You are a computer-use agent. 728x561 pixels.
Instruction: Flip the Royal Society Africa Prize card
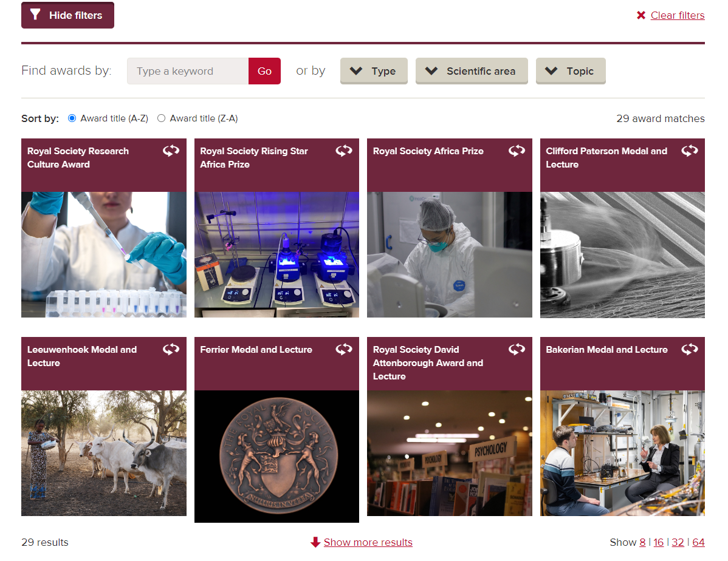click(x=517, y=151)
